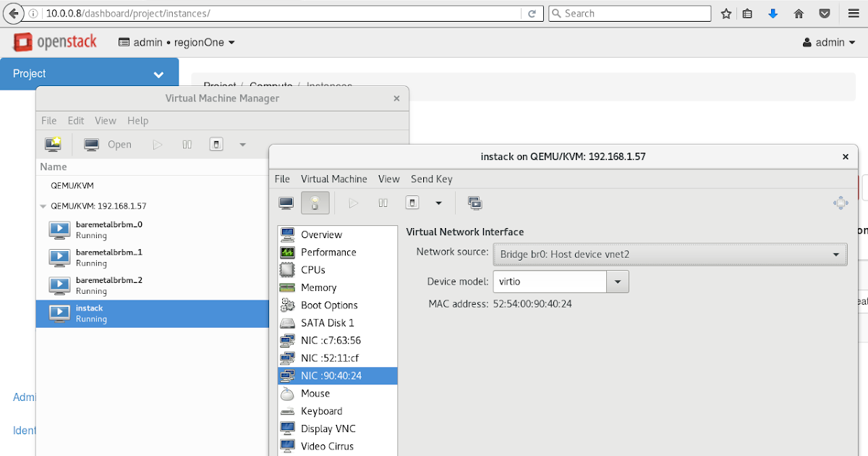Bookmark this page with the star icon
The height and width of the screenshot is (456, 868).
click(x=726, y=14)
